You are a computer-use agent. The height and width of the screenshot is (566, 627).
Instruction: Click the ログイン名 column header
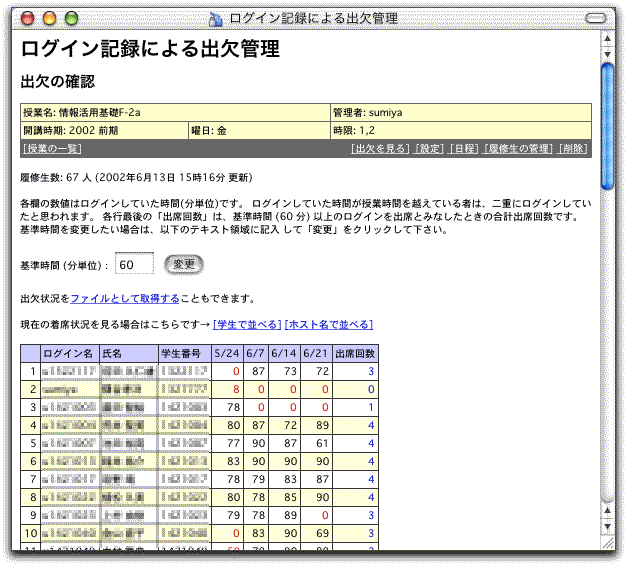click(x=70, y=354)
